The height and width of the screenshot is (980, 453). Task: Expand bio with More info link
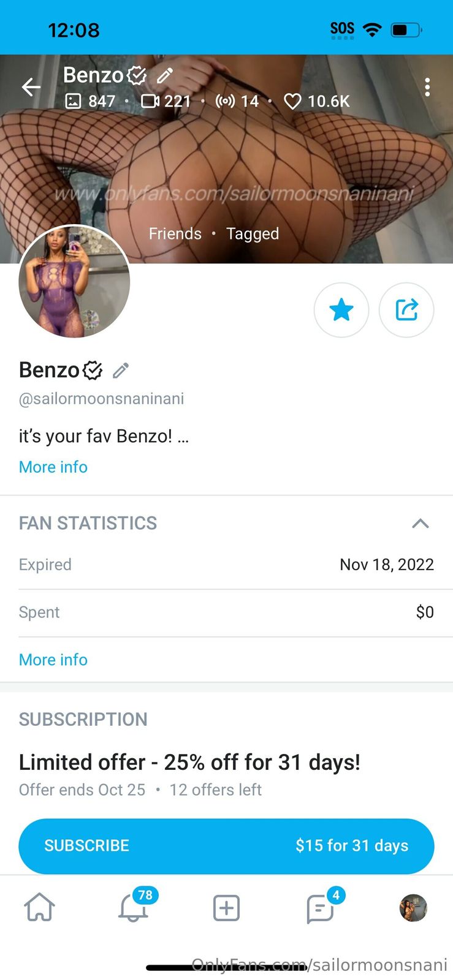click(53, 467)
